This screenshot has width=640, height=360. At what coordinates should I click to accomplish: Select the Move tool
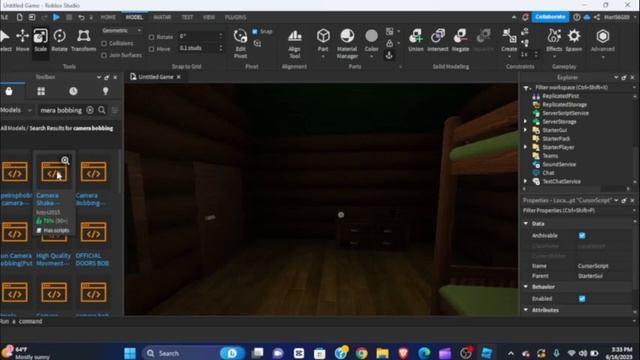pyautogui.click(x=22, y=40)
